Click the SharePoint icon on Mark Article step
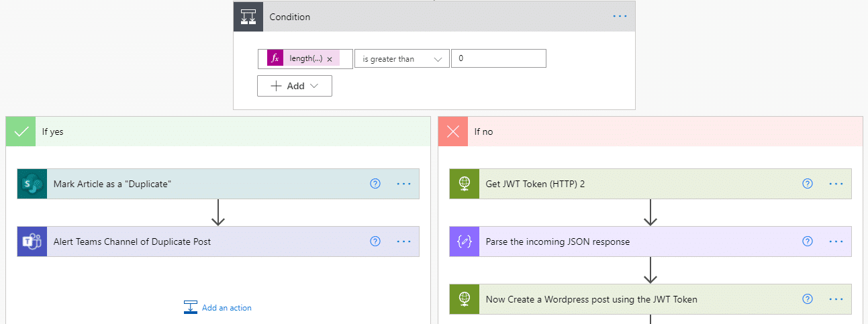Screen dimensions: 868x324 32,184
